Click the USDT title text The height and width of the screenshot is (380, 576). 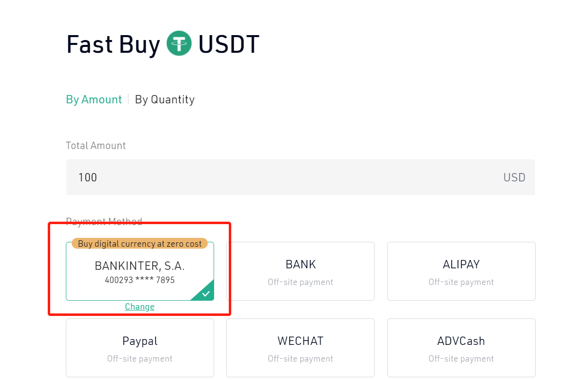(x=229, y=44)
